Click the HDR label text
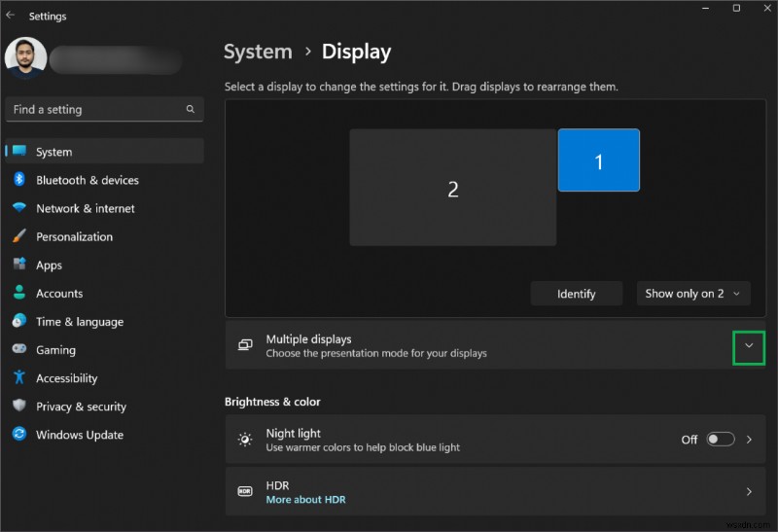 (277, 485)
